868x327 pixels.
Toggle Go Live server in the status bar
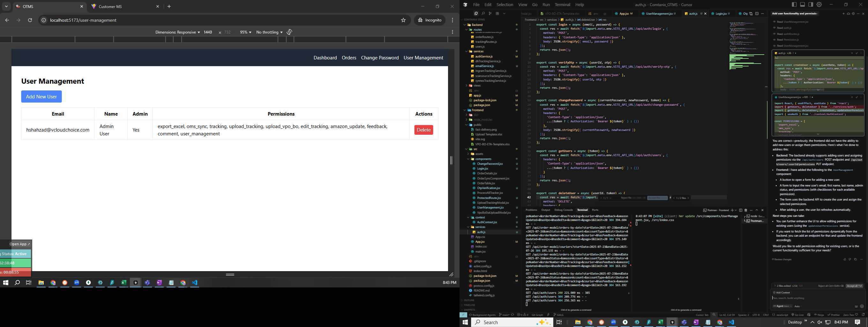[798, 315]
